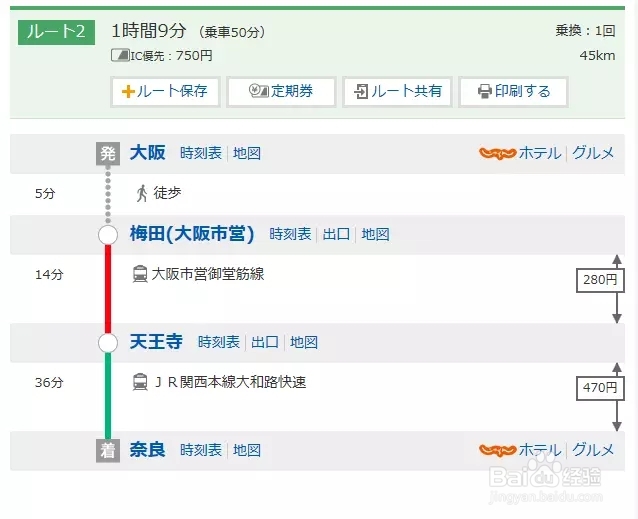Click the hotel logo icon in 大阪 row
This screenshot has width=638, height=519.
click(x=497, y=153)
